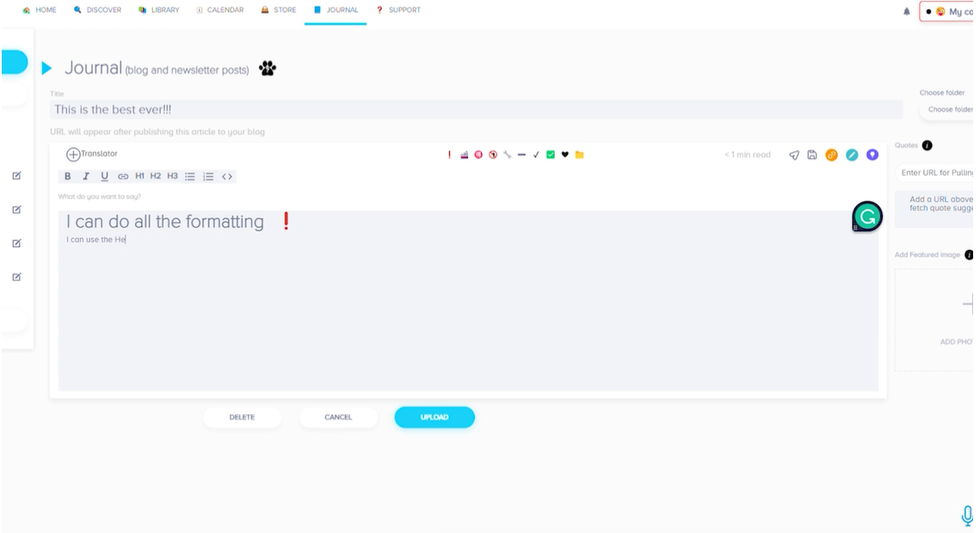980x533 pixels.
Task: Expand the bulleted list option
Action: tap(190, 176)
